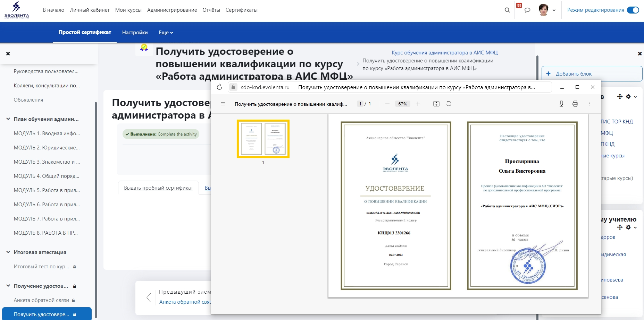Screen dimensions: 644x320
Task: Open МОДУЛЬ 5. Работа в прил item
Action: click(x=47, y=190)
